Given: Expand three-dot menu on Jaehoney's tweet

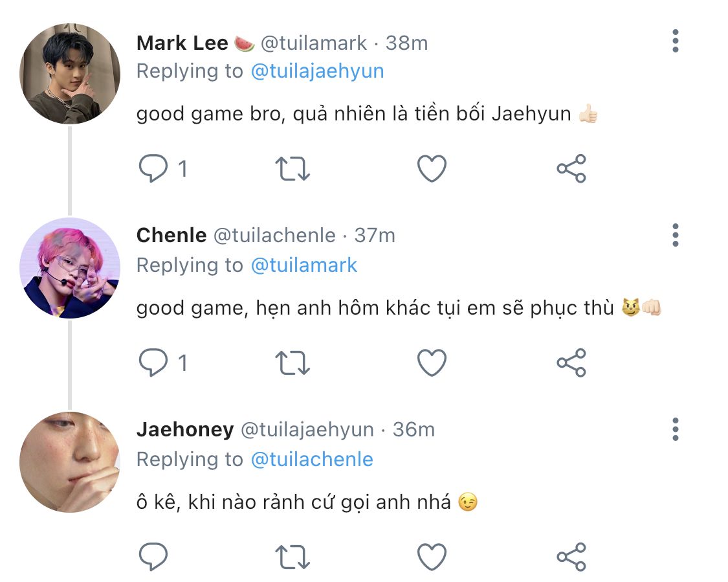Looking at the screenshot, I should (676, 429).
